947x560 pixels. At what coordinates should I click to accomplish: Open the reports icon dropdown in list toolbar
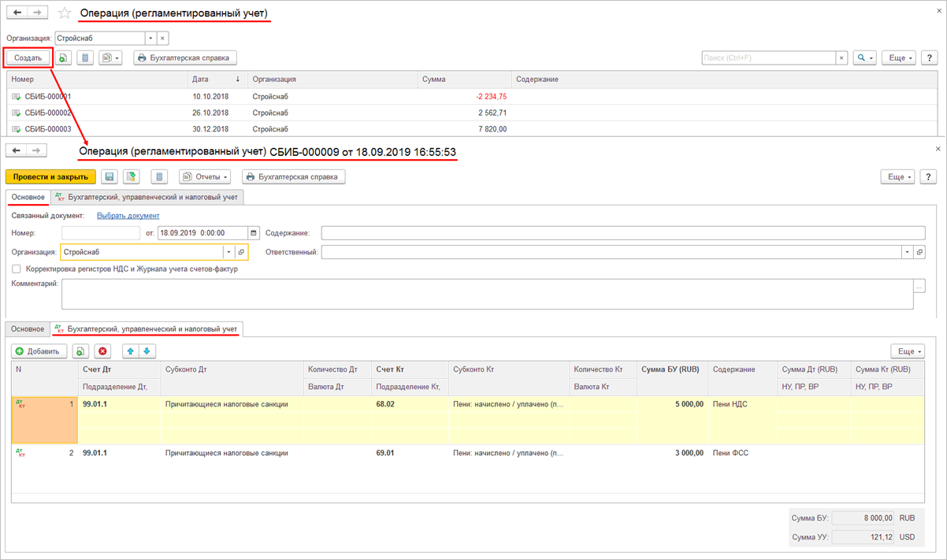tap(110, 57)
